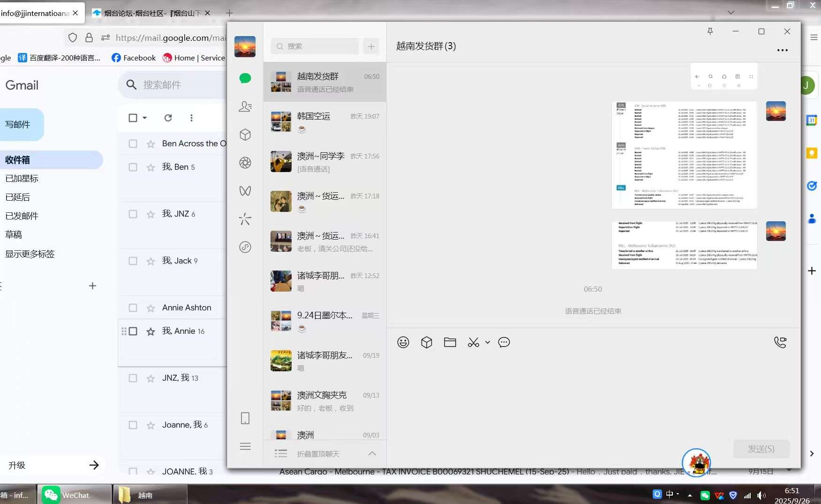Click the 发送(S) send button
821x504 pixels.
pyautogui.click(x=761, y=449)
